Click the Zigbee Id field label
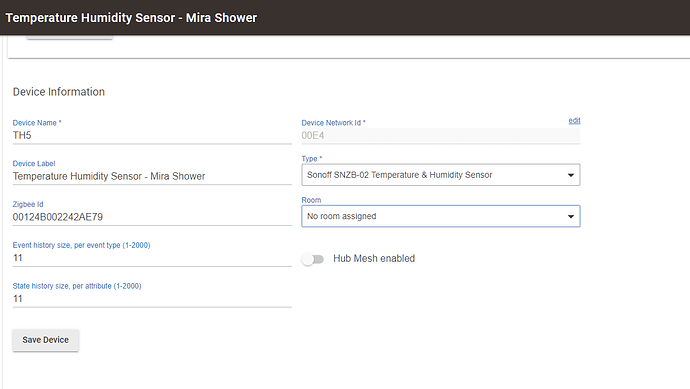 point(28,204)
